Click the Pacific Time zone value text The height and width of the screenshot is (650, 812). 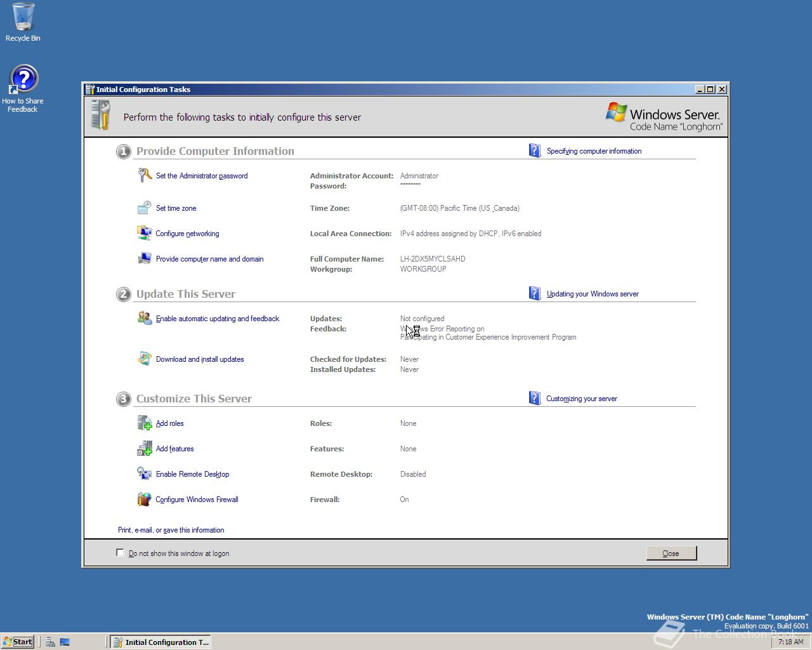coord(460,208)
